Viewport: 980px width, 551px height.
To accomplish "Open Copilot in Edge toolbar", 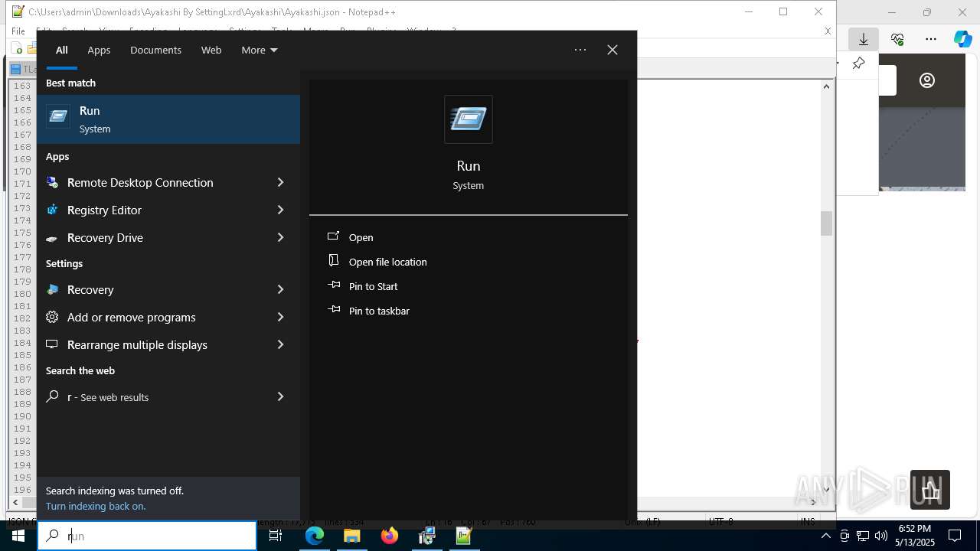I will (x=963, y=39).
